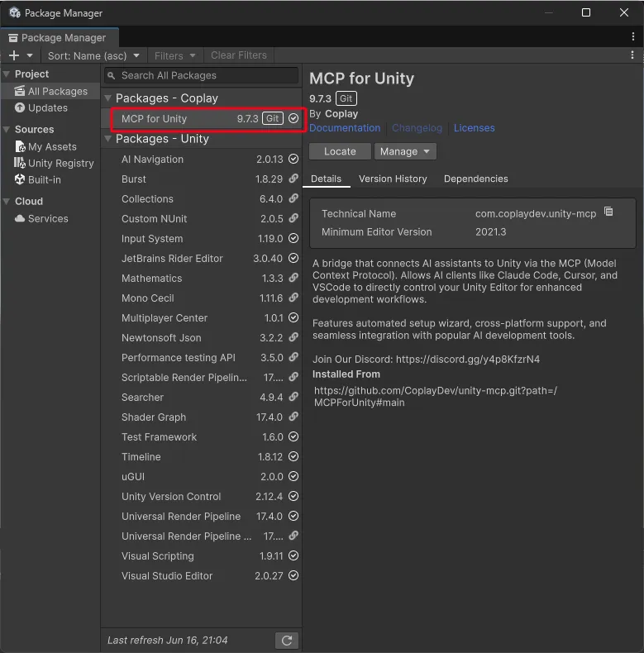The width and height of the screenshot is (644, 653).
Task: Click the checkmark icon on uGUI row
Action: point(293,477)
